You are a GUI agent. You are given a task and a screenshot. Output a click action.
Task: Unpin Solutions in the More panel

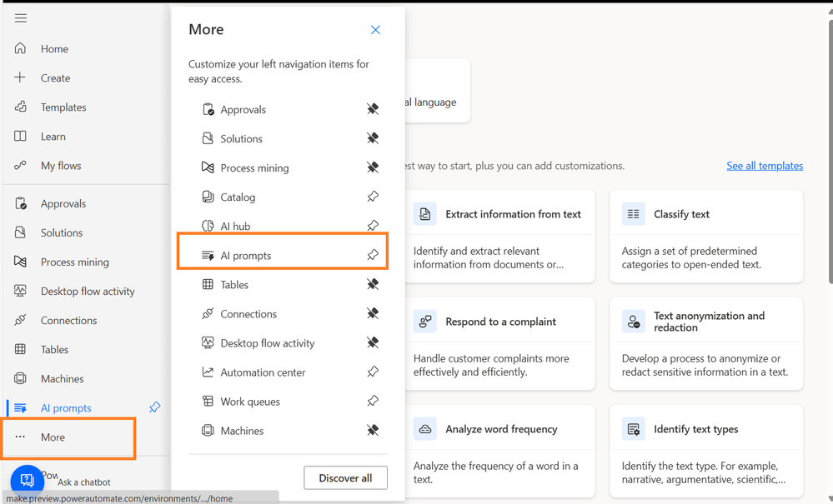pos(373,138)
